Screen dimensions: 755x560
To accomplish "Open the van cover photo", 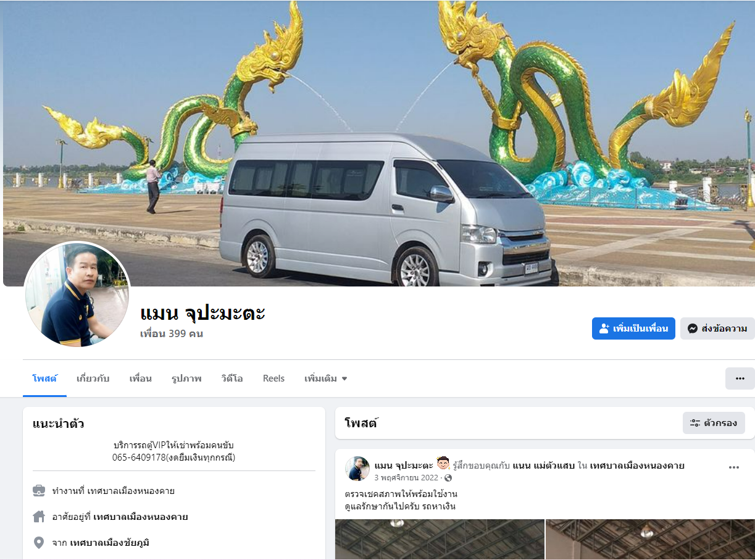I will 378,143.
